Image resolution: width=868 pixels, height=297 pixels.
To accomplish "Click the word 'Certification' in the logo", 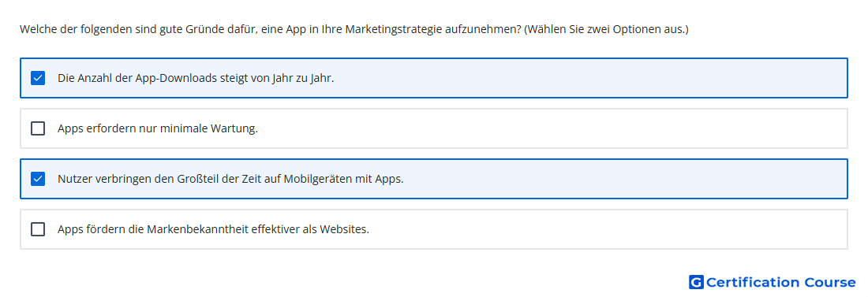I will click(x=753, y=282).
